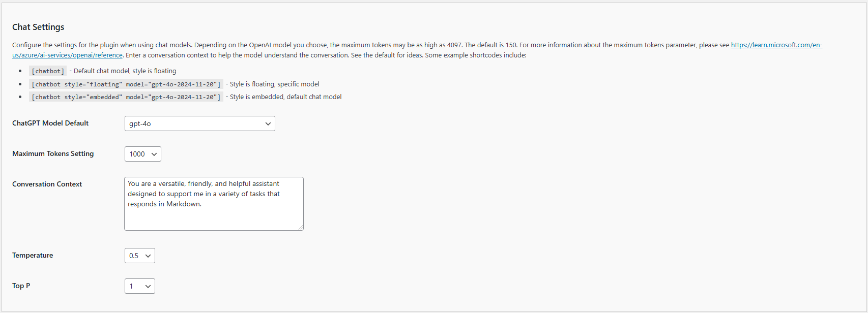The image size is (868, 313).
Task: Click the "Style is embedded, default chat model" description
Action: pos(286,97)
